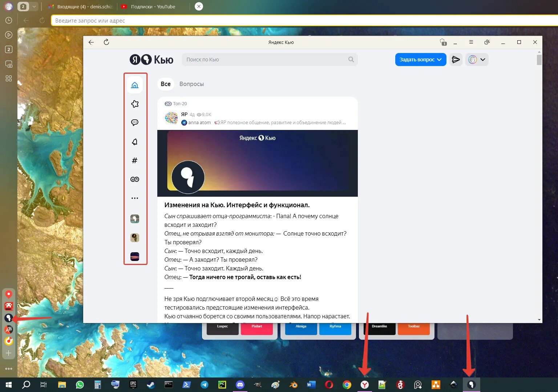Screen dimensions: 558x392
Task: Open the communities faces icon in sidebar
Action: 135,179
